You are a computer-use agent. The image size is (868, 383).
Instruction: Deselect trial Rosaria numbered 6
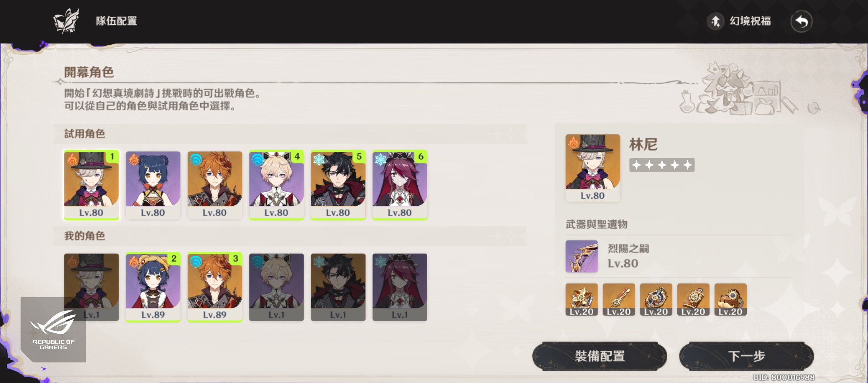click(x=400, y=185)
